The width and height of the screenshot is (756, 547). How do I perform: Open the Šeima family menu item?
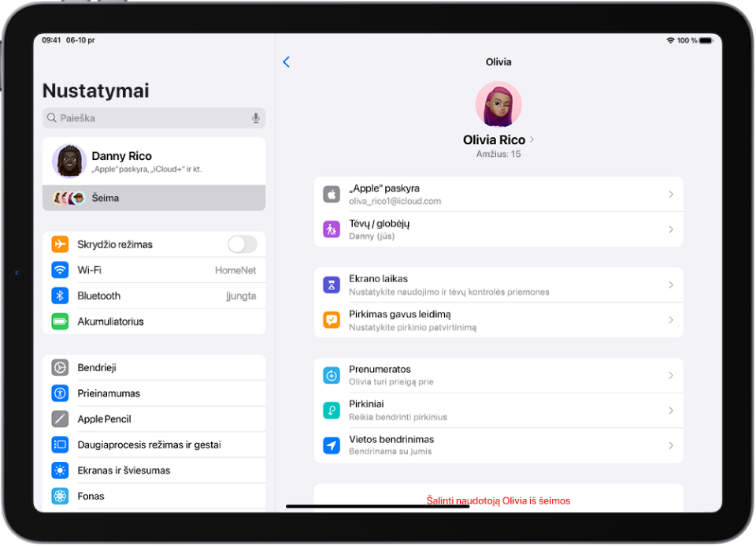coord(154,198)
